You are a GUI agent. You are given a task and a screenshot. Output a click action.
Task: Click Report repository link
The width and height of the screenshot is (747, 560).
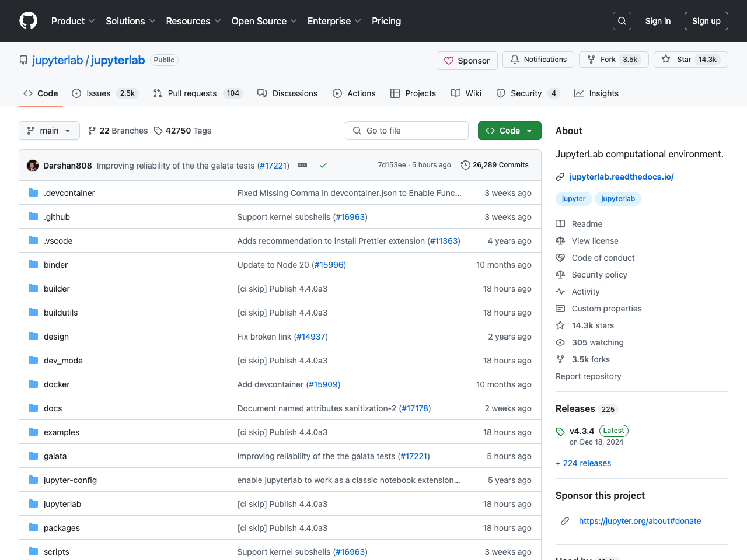[588, 376]
